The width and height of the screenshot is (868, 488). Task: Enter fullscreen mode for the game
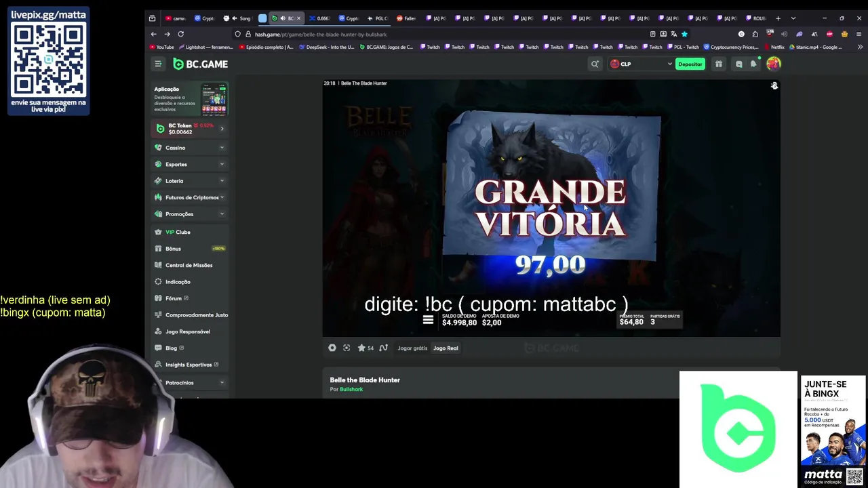pos(347,348)
